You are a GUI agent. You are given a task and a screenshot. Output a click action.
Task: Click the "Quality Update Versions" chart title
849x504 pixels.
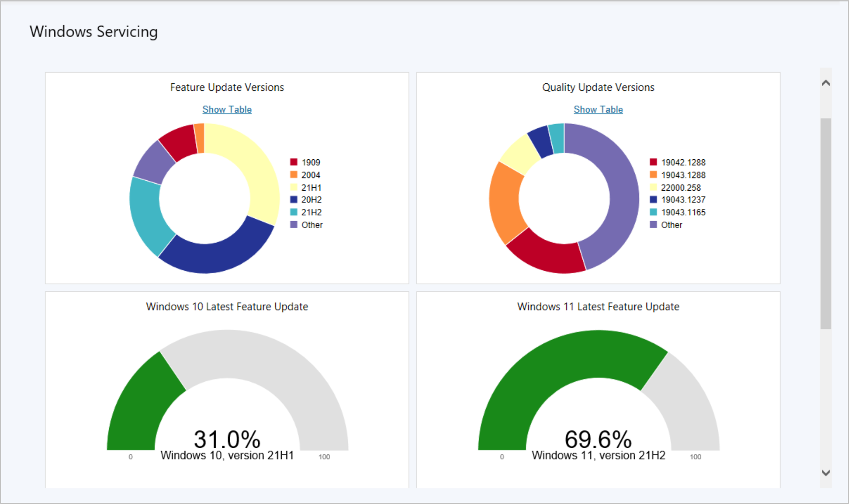pyautogui.click(x=598, y=88)
